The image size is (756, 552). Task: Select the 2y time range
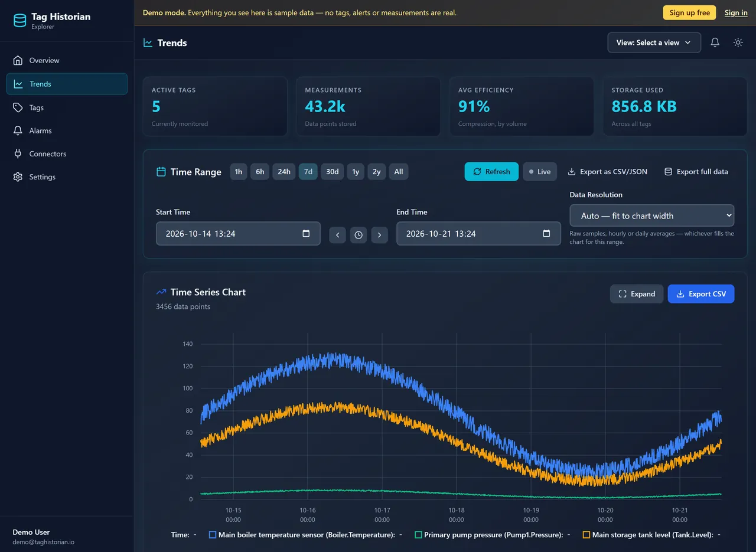tap(377, 172)
